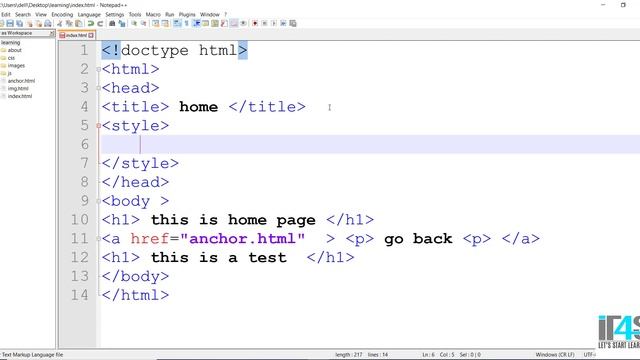Open the Encoding menu
The image size is (640, 360).
[62, 14]
